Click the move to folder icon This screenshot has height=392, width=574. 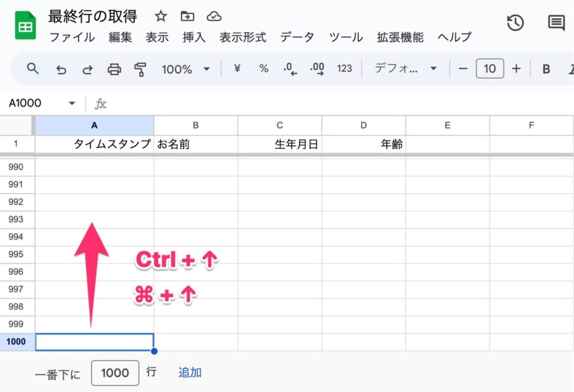point(187,16)
